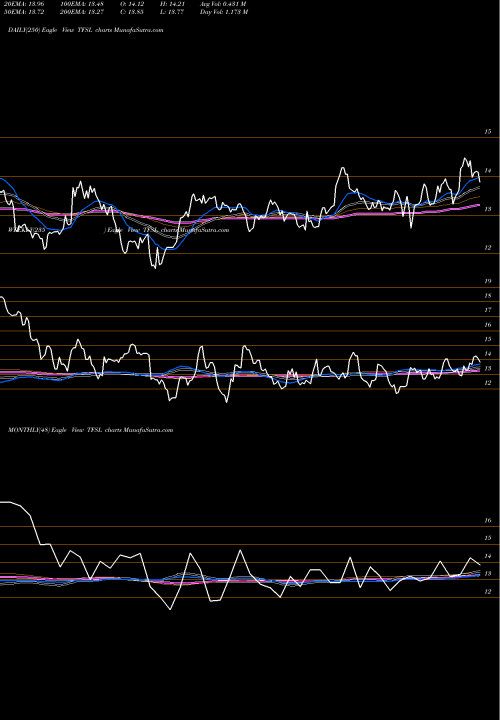The image size is (500, 720).
Task: Click the 100EMA value in the header
Action: [x=82, y=4]
